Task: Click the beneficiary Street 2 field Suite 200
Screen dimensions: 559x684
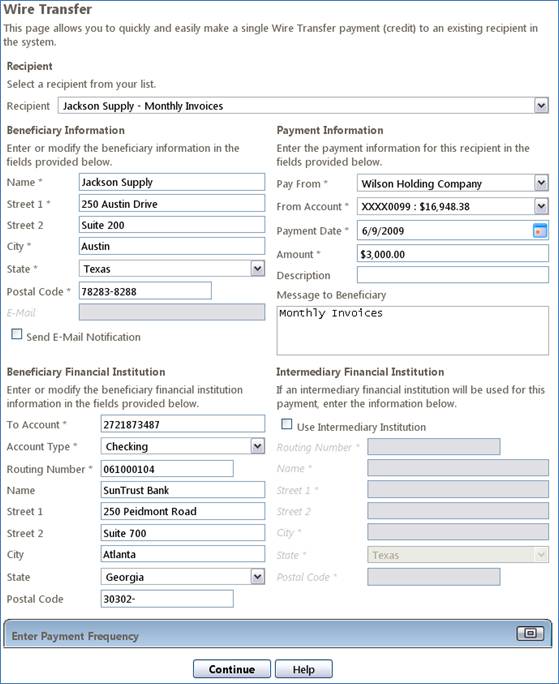Action: pyautogui.click(x=171, y=225)
